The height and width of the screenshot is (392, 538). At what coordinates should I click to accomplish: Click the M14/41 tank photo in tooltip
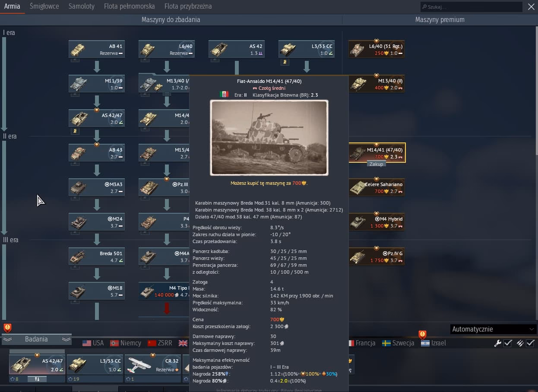pyautogui.click(x=269, y=138)
